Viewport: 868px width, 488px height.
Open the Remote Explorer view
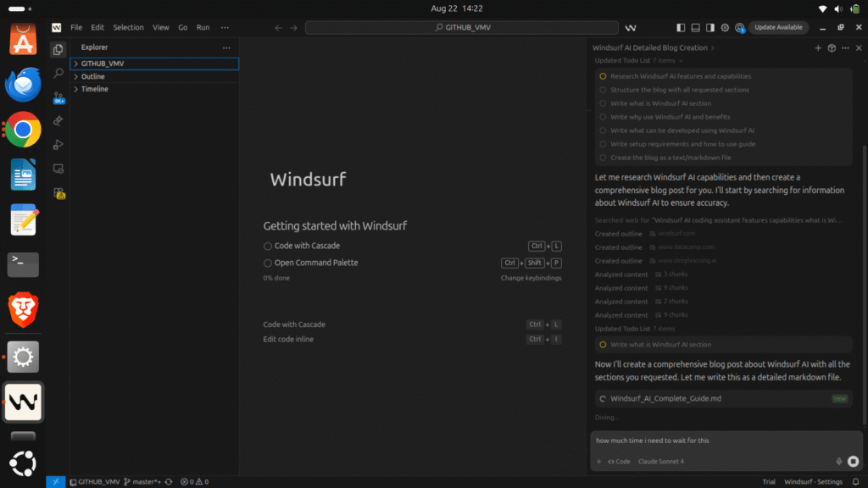(58, 169)
